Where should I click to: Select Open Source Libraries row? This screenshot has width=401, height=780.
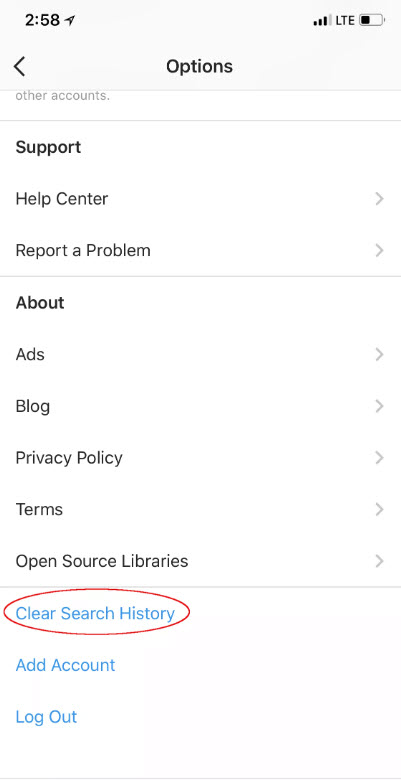point(200,561)
